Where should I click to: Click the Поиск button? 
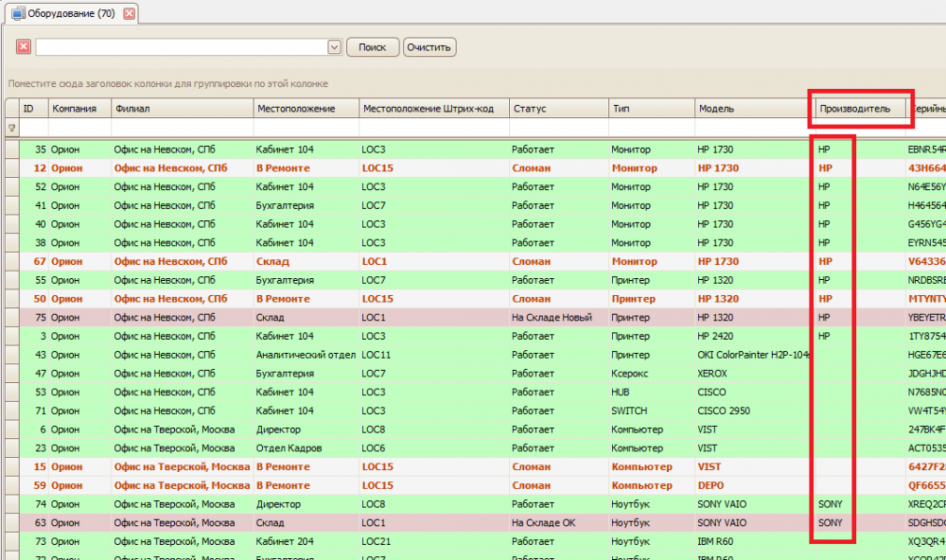372,47
